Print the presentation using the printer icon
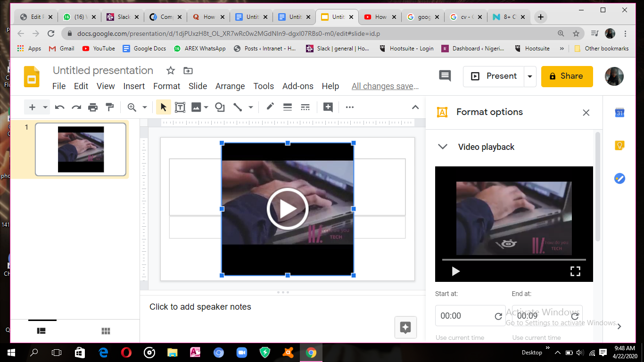Viewport: 644px width, 362px height. tap(93, 107)
